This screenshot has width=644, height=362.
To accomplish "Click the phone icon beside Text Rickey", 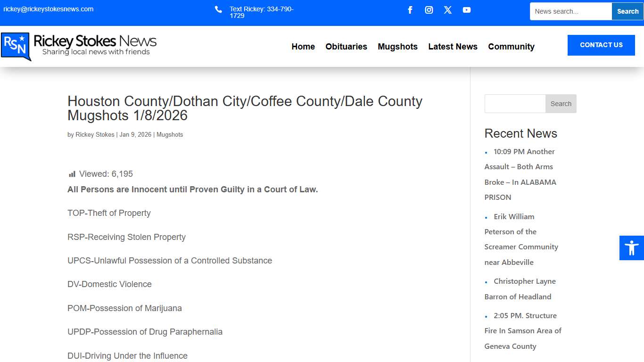I will tap(218, 9).
